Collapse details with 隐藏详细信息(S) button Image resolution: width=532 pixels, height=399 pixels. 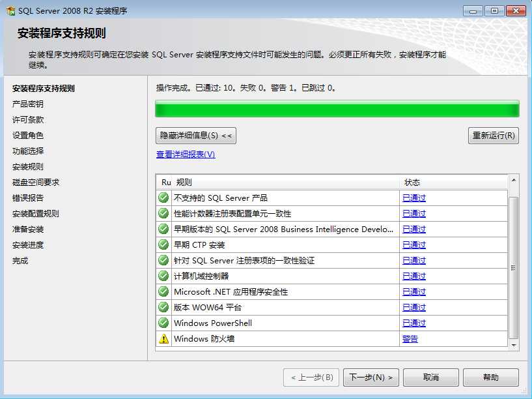[x=196, y=136]
